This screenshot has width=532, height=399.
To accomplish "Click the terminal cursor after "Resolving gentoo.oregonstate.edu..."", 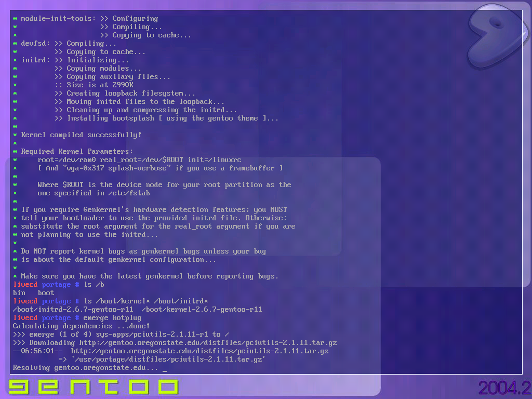I will click(x=165, y=371).
